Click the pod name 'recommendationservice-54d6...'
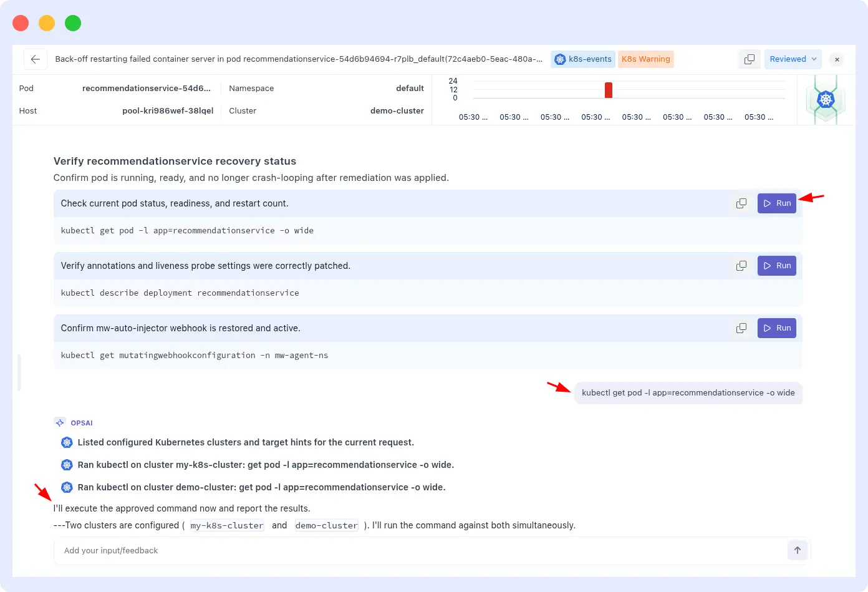This screenshot has width=868, height=592. click(147, 89)
